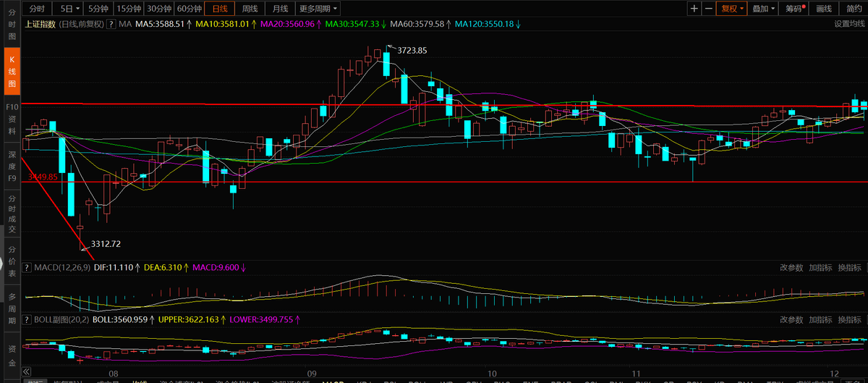
Task: Click the zoom out minus button
Action: pos(708,9)
